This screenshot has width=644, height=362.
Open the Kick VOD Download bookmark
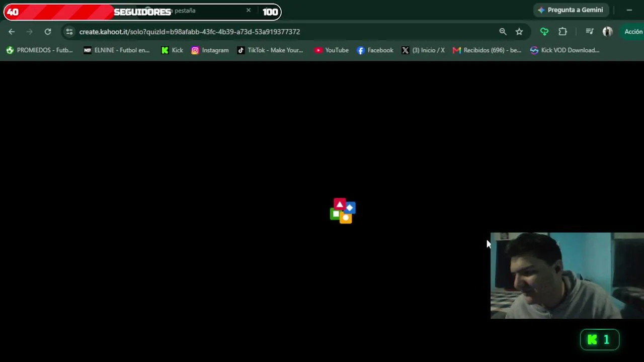click(565, 50)
